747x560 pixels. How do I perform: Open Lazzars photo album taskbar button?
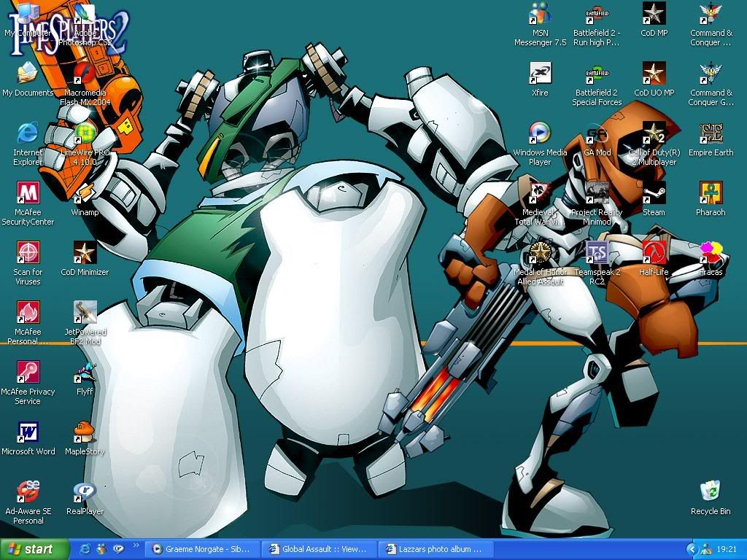pos(436,549)
